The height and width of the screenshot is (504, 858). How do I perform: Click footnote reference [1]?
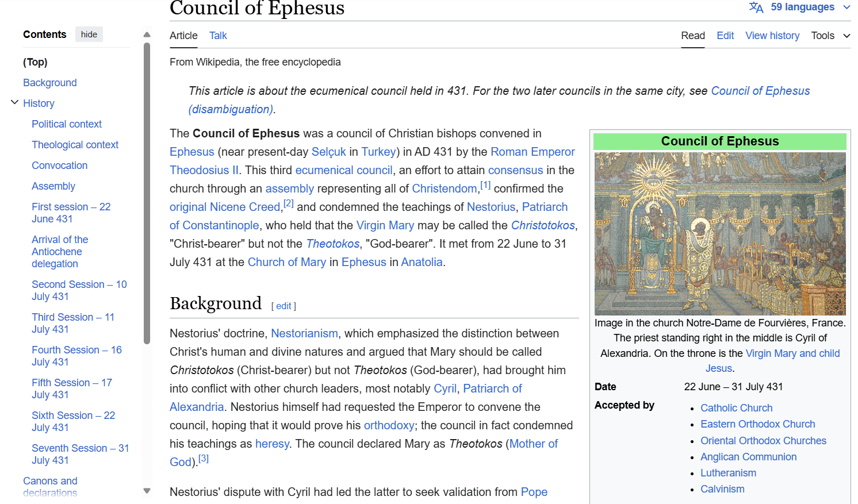tap(485, 185)
